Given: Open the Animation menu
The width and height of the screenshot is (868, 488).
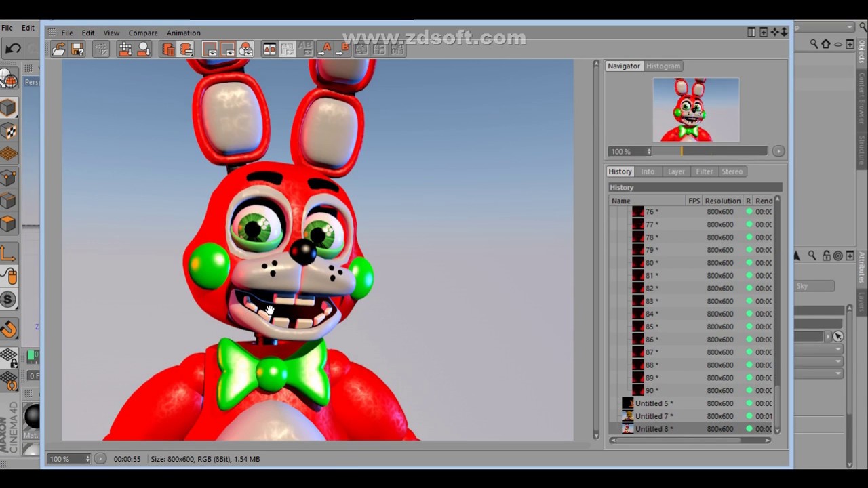Looking at the screenshot, I should point(183,33).
